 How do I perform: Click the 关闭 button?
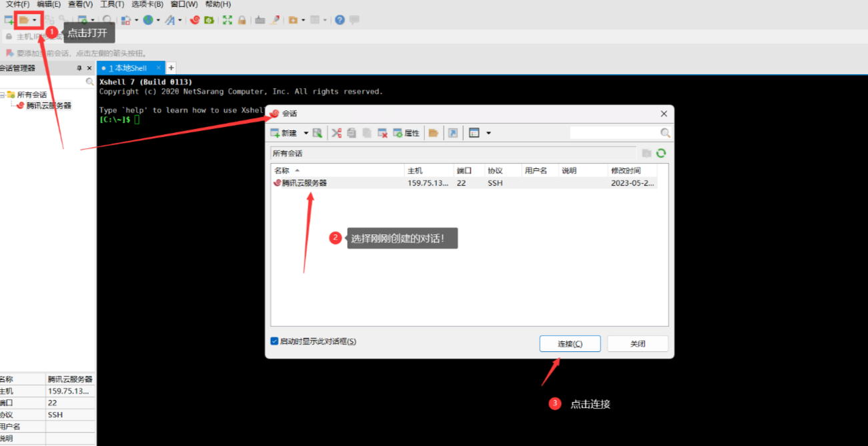coord(637,343)
